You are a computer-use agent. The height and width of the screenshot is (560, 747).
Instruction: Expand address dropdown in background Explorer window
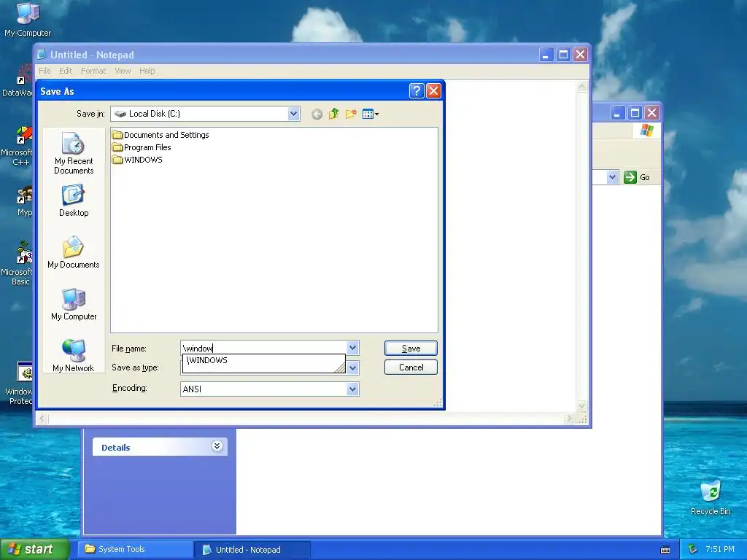point(612,177)
